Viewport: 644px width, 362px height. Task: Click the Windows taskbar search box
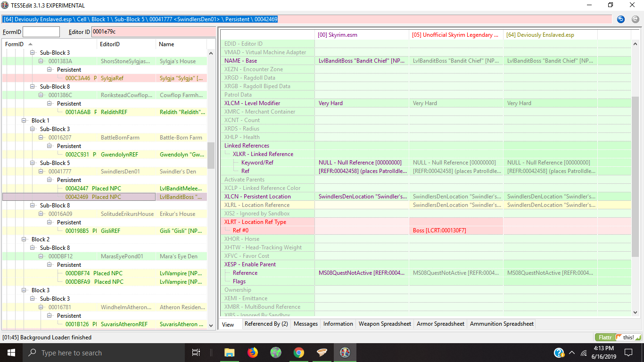tap(104, 353)
